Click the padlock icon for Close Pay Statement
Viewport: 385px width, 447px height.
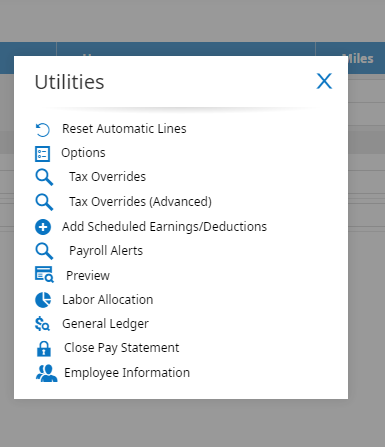tap(44, 349)
